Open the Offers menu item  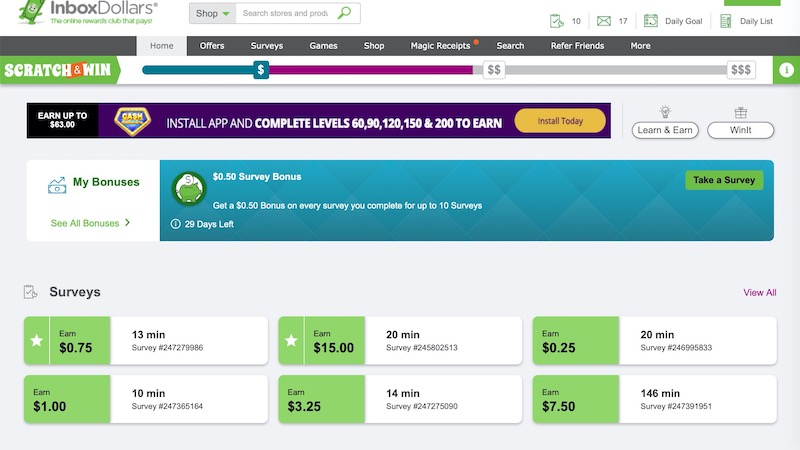[x=212, y=46]
